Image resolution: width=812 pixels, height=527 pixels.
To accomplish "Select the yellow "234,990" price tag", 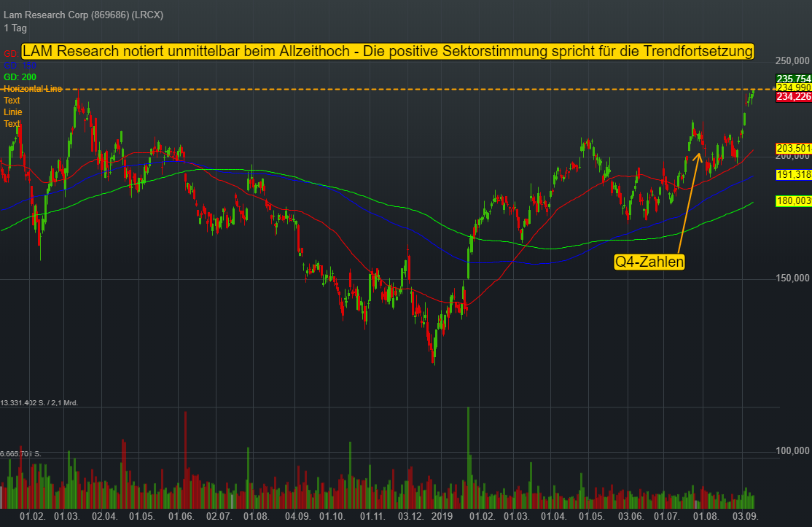I will click(x=793, y=87).
